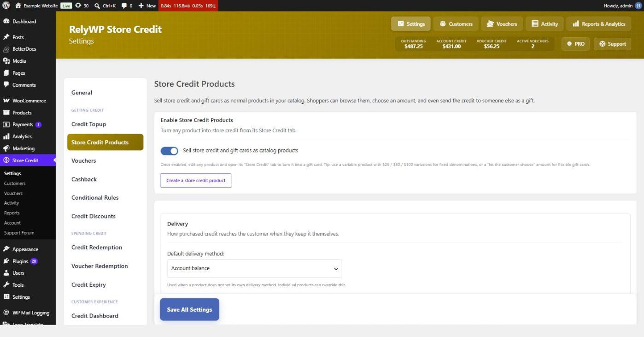
Task: Open Vouchers submenu under Store Credit
Action: [13, 193]
